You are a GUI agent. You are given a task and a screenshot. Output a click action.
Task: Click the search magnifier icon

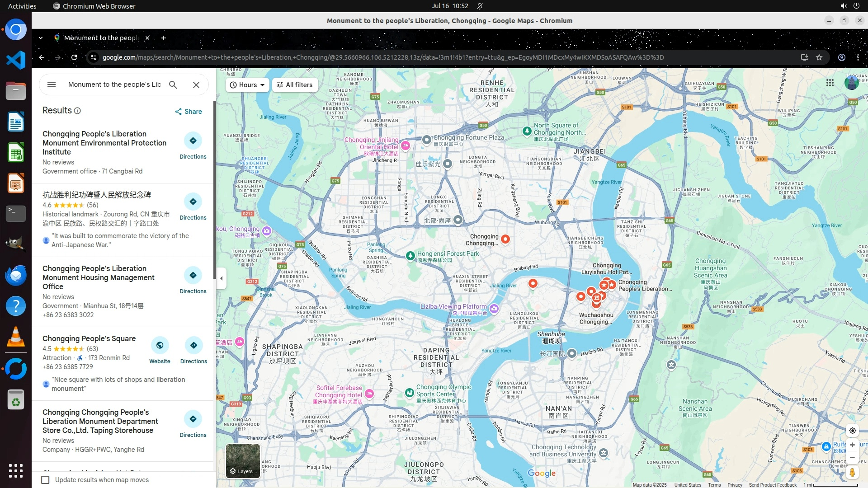point(173,84)
